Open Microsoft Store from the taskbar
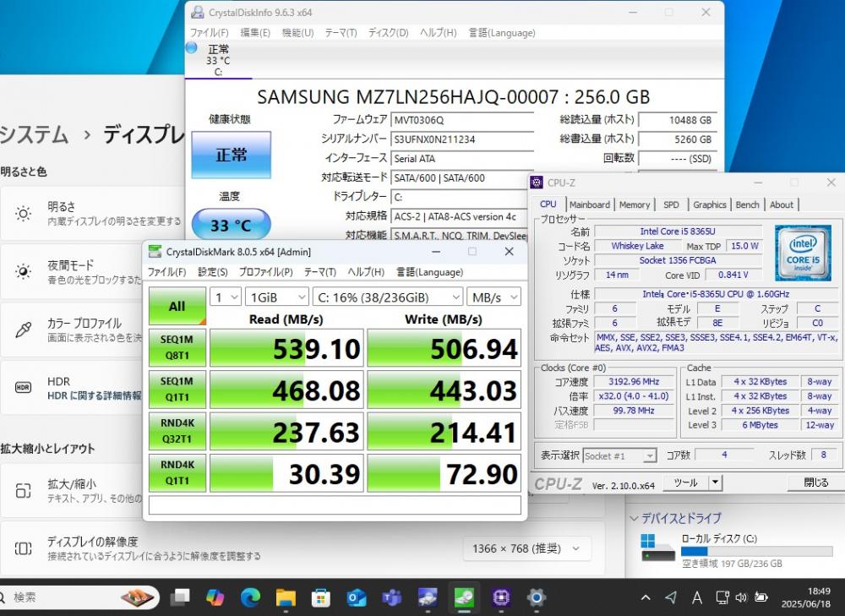 (321, 597)
